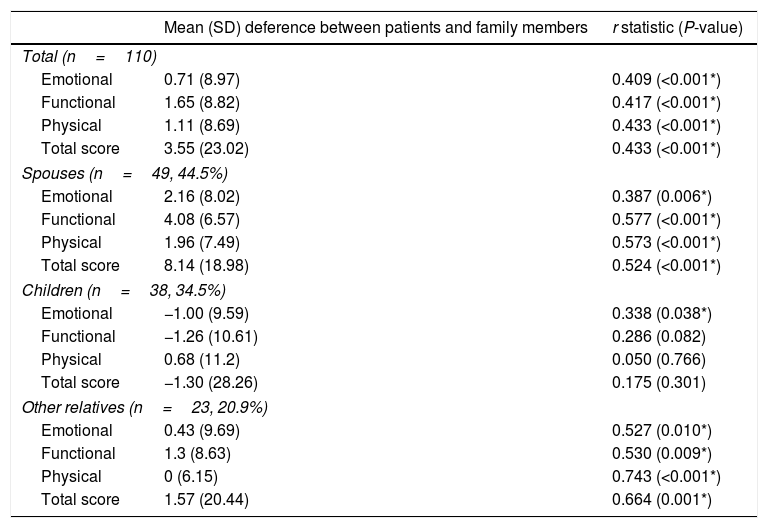Select the cell showing 0 (6.15)
768x528 pixels.
click(191, 477)
